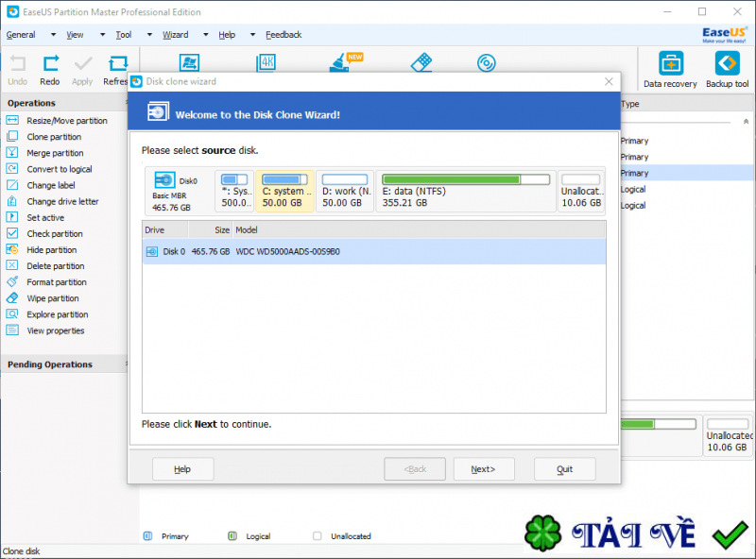Image resolution: width=756 pixels, height=559 pixels.
Task: Toggle the Primary legend checkbox
Action: [147, 535]
